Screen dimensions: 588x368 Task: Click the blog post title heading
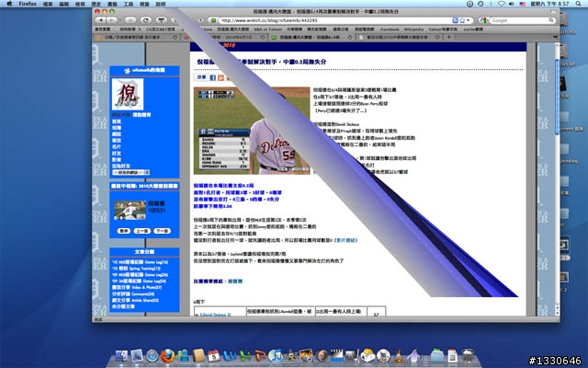pyautogui.click(x=261, y=62)
